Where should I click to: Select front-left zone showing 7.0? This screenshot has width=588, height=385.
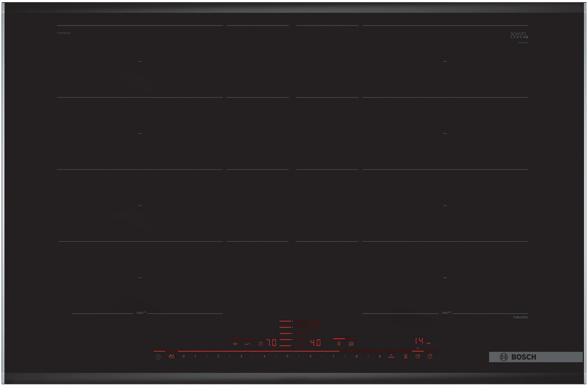coord(271,343)
